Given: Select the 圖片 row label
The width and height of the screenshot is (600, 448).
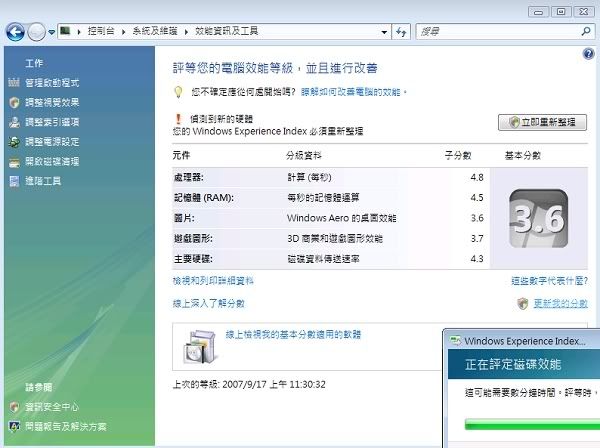Looking at the screenshot, I should click(x=184, y=218).
